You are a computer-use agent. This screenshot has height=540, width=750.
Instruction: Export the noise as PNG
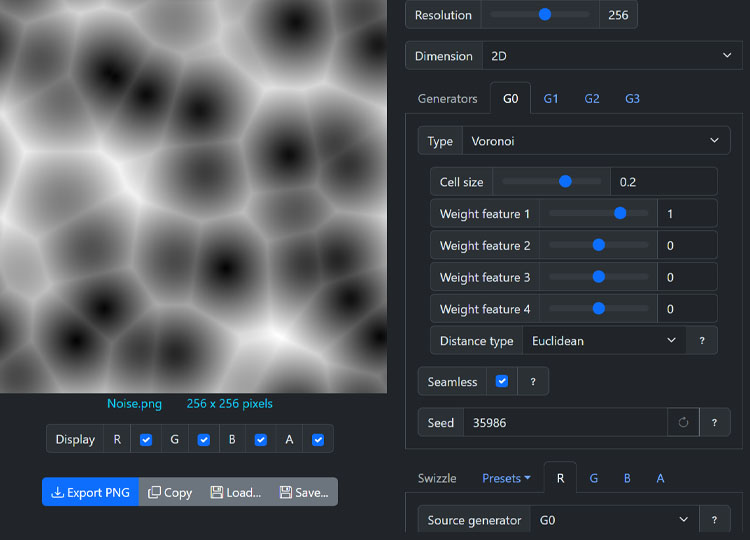pyautogui.click(x=90, y=492)
